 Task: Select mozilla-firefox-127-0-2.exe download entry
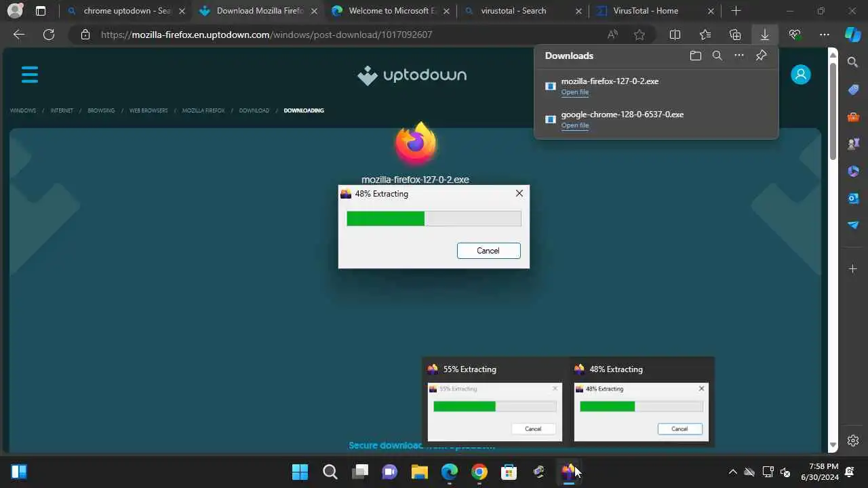(656, 86)
